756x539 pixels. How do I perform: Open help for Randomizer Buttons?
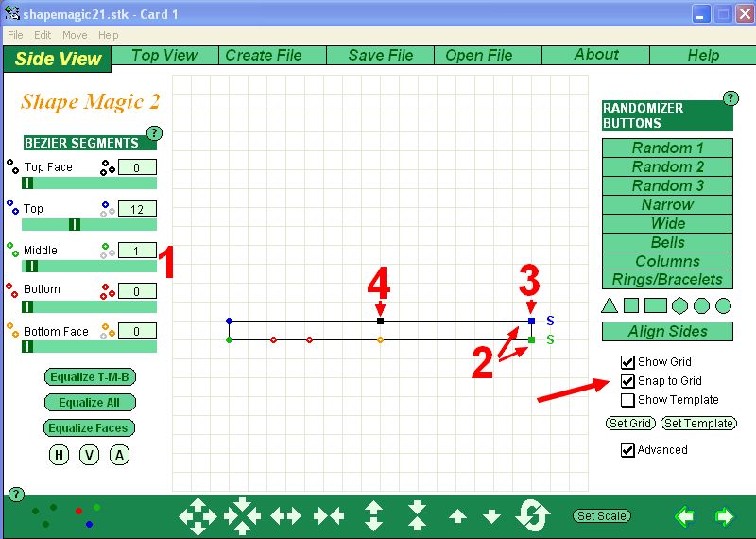pyautogui.click(x=730, y=98)
